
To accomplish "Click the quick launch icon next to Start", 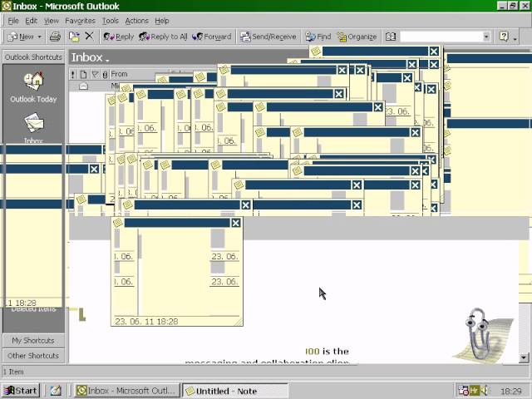I will (x=56, y=391).
